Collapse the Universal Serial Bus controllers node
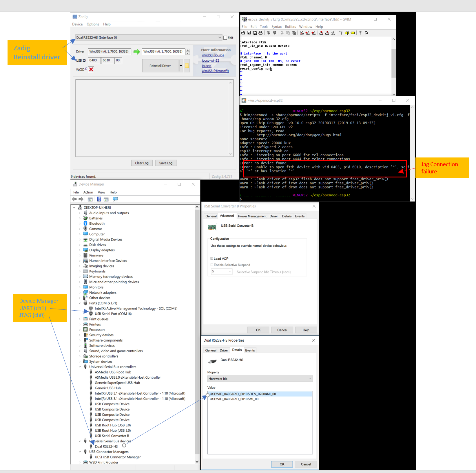 (80, 367)
